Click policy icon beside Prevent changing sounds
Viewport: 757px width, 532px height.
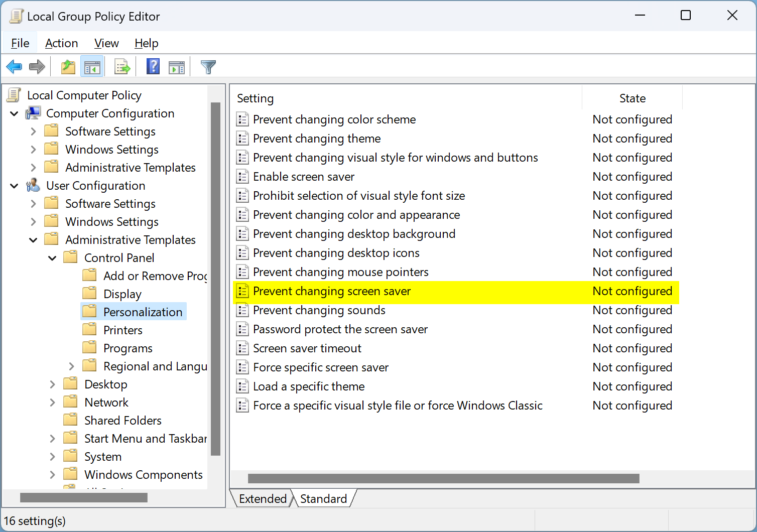click(242, 310)
